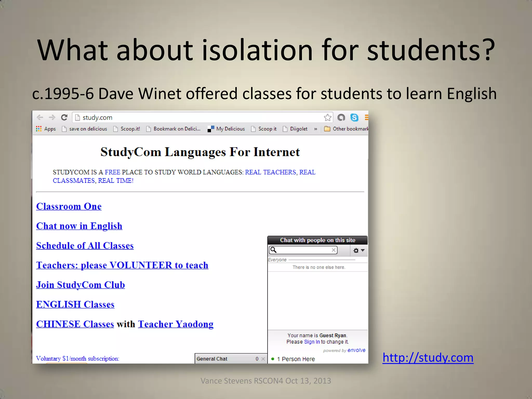
Task: Open 'Bookmark on Delici...' bookmark
Action: 173,129
